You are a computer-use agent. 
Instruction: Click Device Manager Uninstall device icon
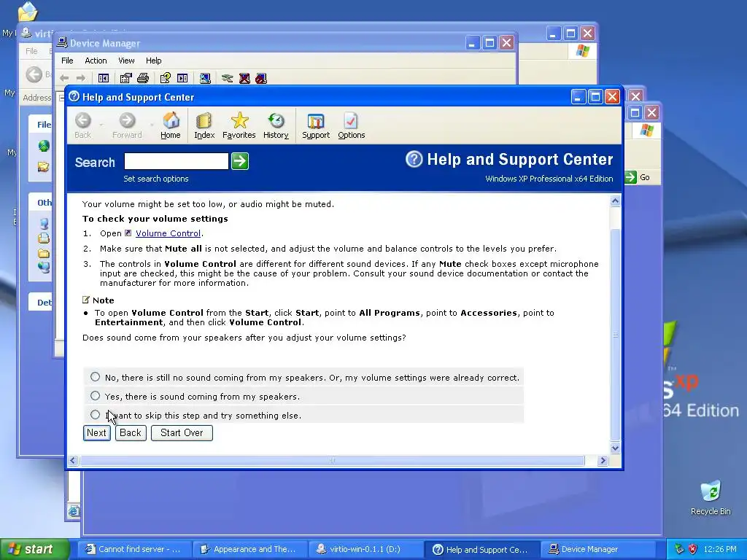244,78
